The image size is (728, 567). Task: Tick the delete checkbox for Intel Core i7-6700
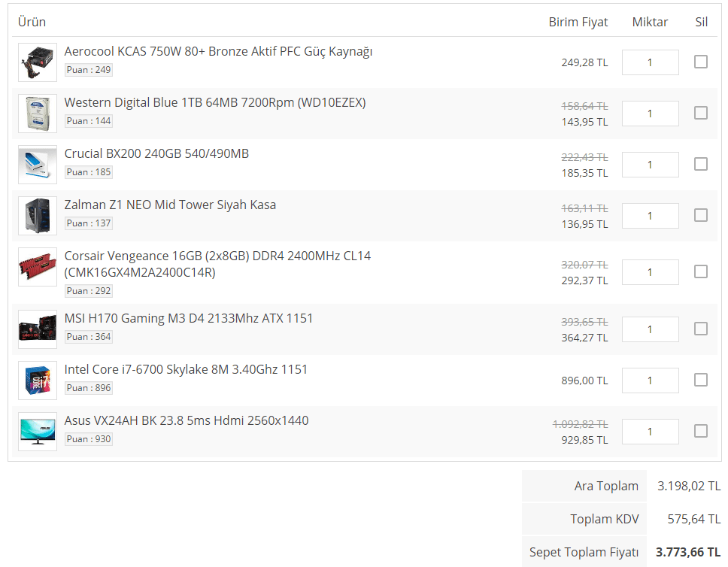(701, 380)
